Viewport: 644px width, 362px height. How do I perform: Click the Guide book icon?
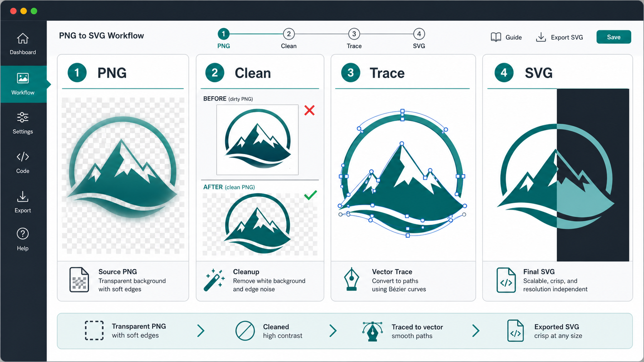click(496, 37)
